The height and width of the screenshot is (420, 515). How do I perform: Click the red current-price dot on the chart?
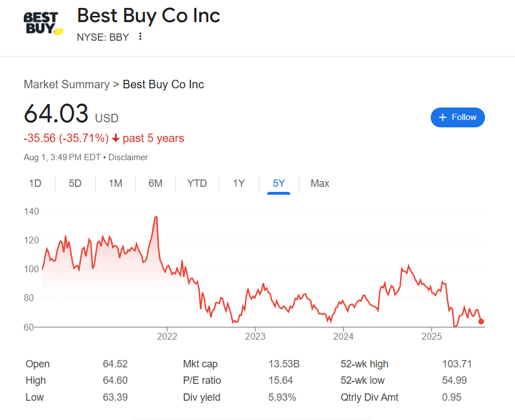coord(481,322)
